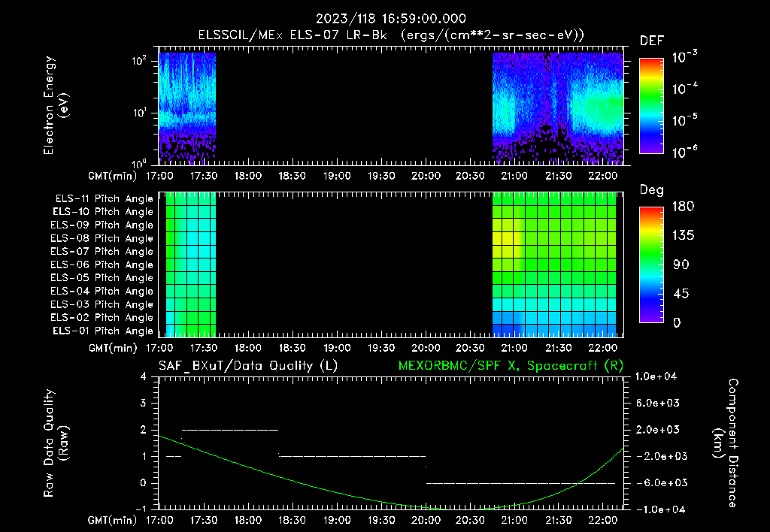Click the data quality line at level 0
770x532 pixels.
520,483
